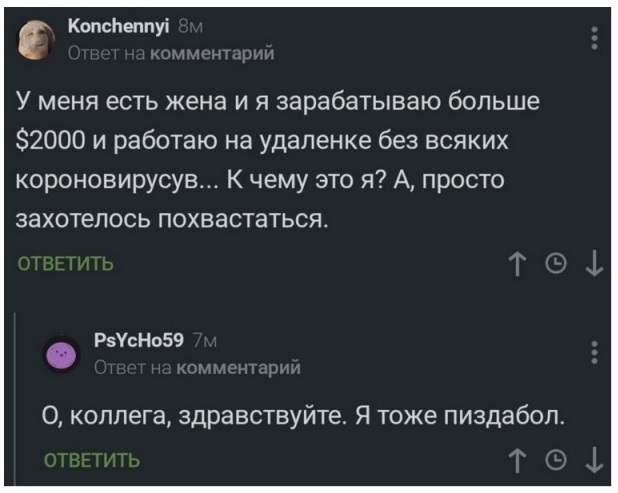Image resolution: width=618 pixels, height=493 pixels.
Task: Downvote PsYcHo59's reply
Action: click(x=596, y=459)
